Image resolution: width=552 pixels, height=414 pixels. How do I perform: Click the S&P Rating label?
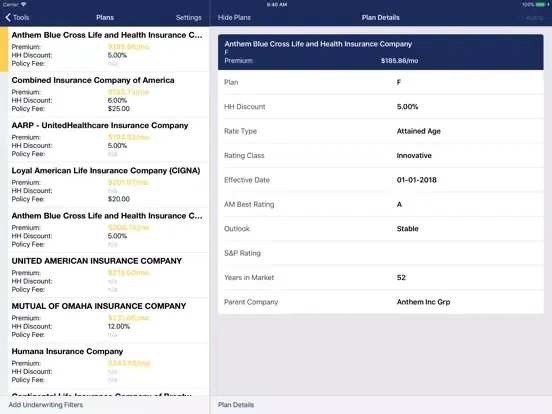click(242, 253)
